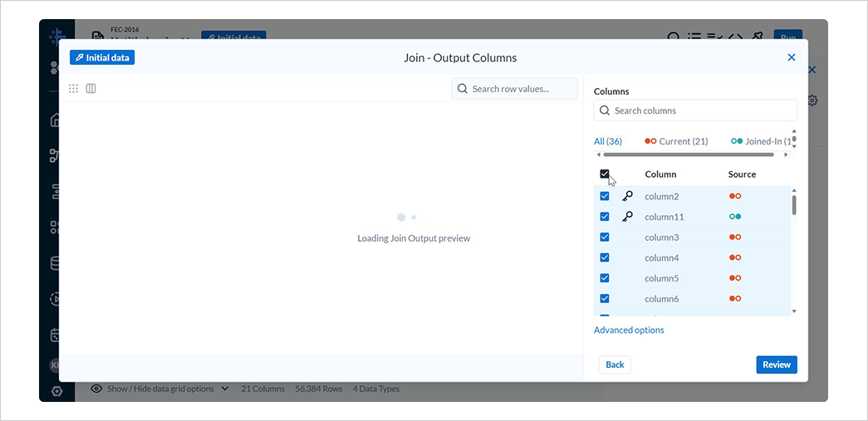Expand Show / Hide data grid options
Image resolution: width=868 pixels, height=421 pixels.
pyautogui.click(x=159, y=389)
